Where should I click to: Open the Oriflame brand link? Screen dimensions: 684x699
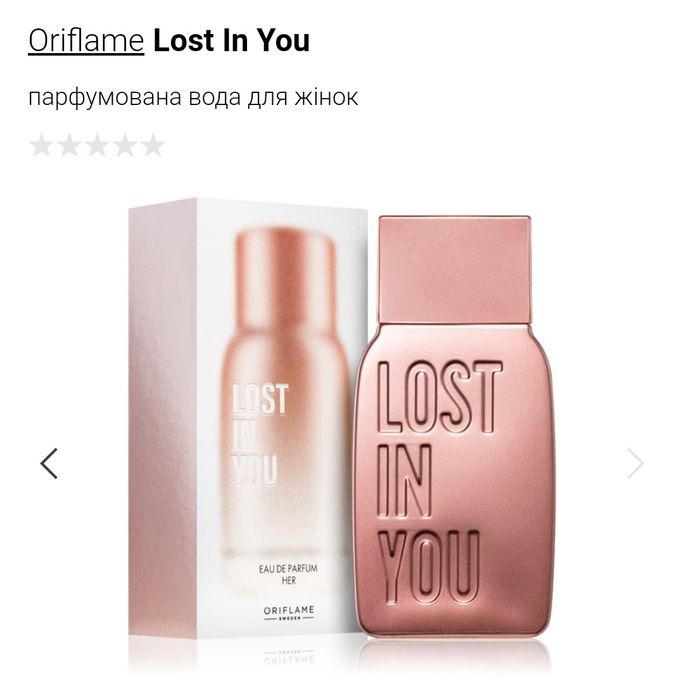click(86, 41)
